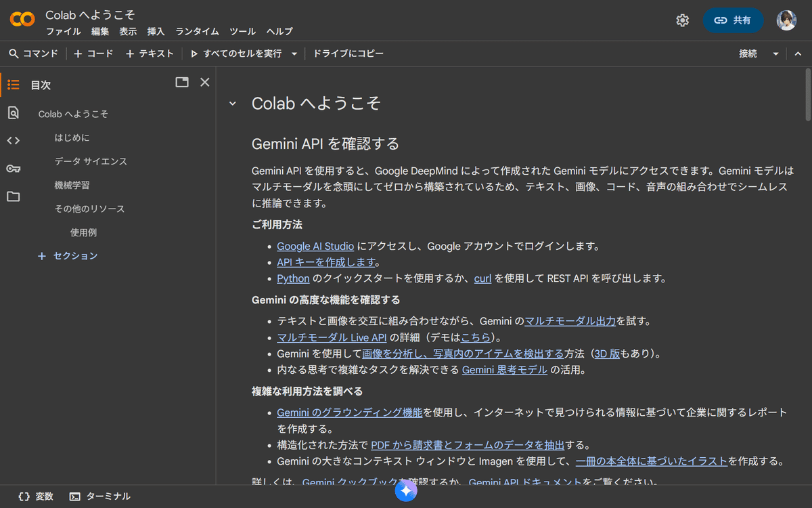The image size is (812, 508).
Task: Click the ご利用方法 subheading
Action: click(x=277, y=224)
